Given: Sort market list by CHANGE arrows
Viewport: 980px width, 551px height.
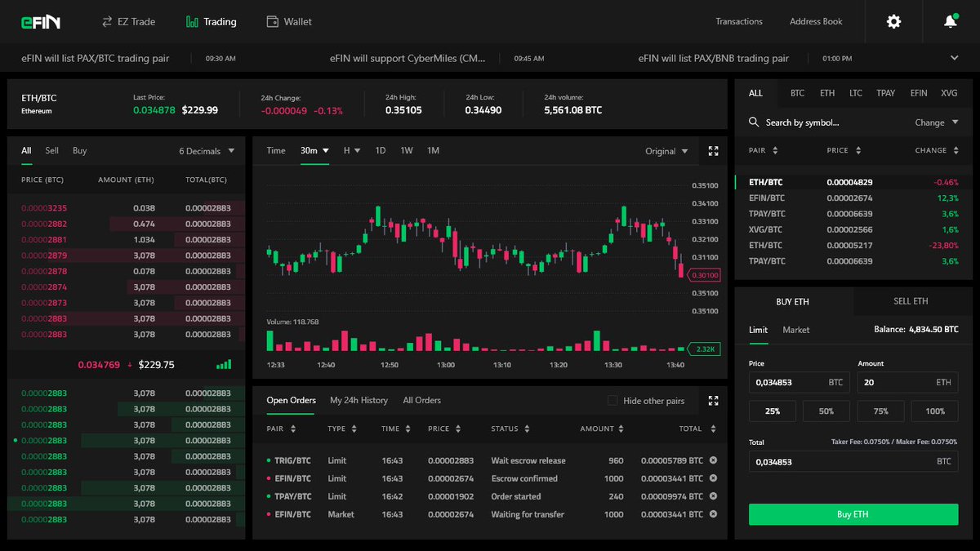Looking at the screenshot, I should point(955,151).
